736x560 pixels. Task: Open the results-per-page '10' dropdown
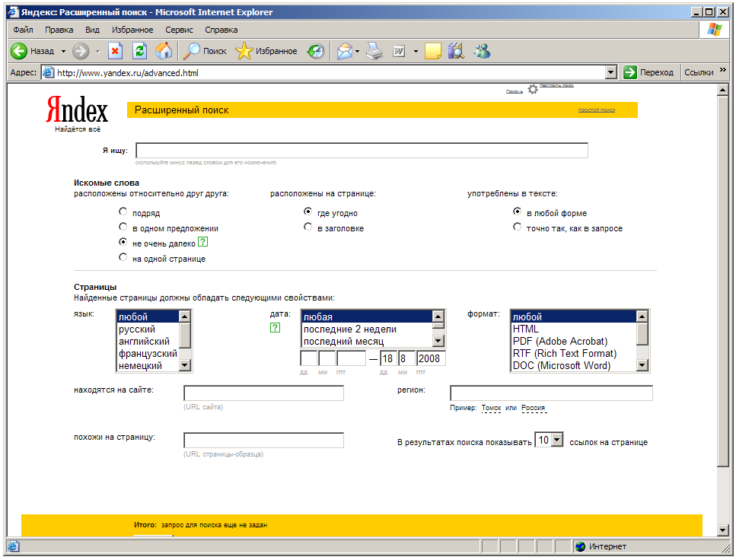coord(557,440)
